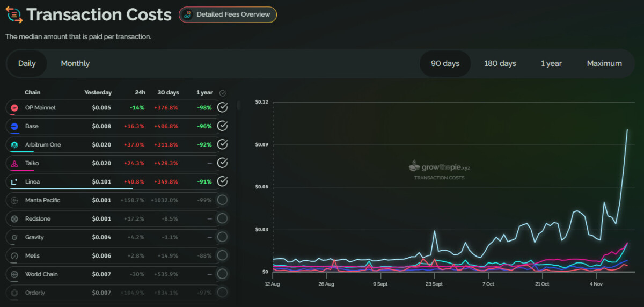The height and width of the screenshot is (307, 644).
Task: Click the Orderly chain icon
Action: coord(14,293)
